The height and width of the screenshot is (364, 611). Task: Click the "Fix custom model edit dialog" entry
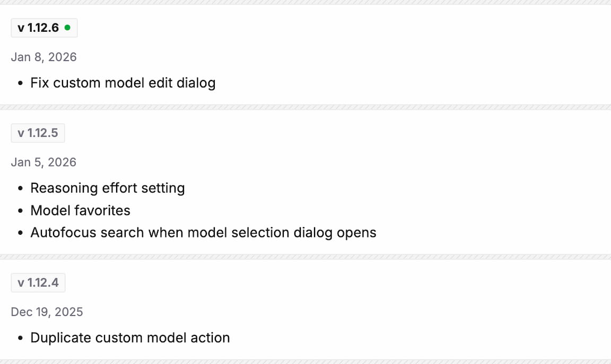[123, 83]
